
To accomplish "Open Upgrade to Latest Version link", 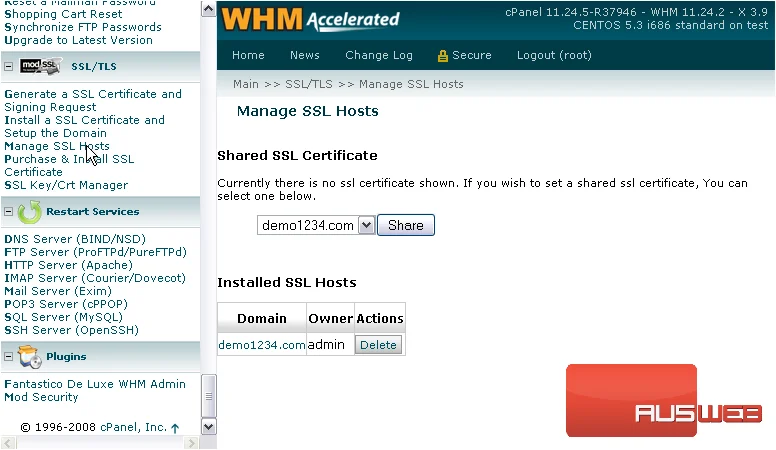I will click(x=78, y=40).
